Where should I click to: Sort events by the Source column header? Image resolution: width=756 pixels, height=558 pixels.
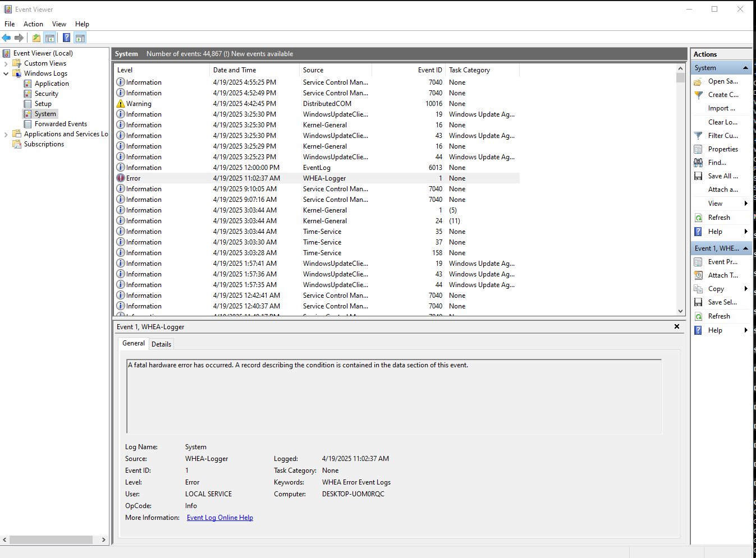point(336,70)
